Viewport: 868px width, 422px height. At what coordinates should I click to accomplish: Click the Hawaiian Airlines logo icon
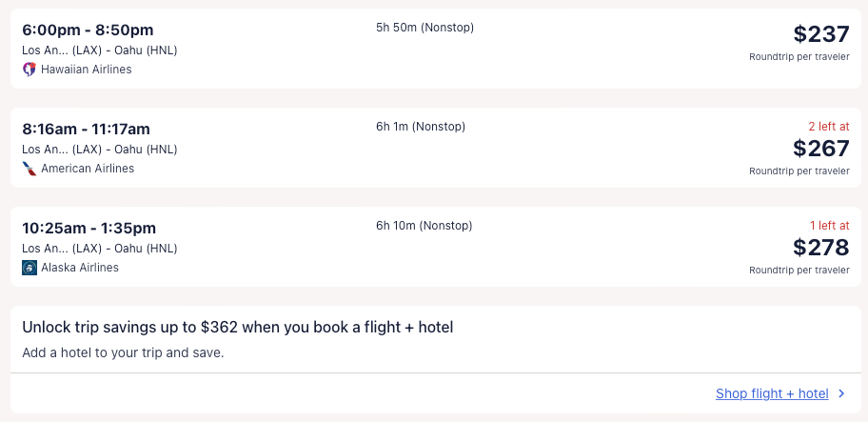pos(30,70)
